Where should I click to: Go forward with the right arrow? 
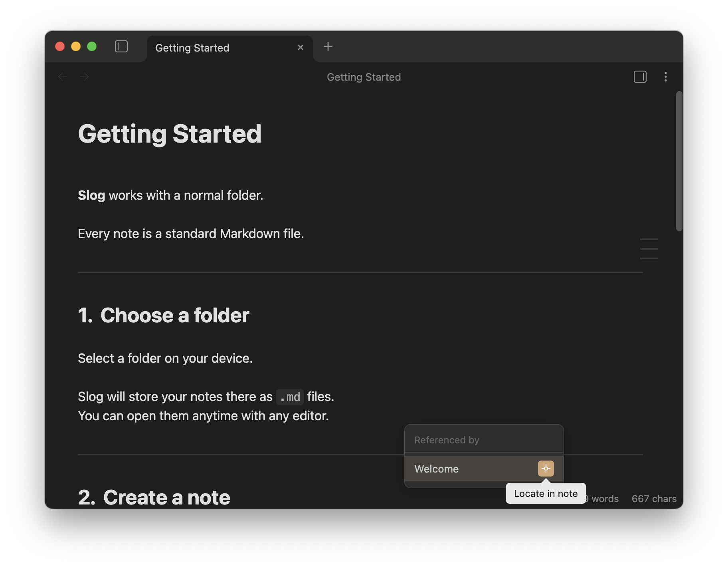coord(85,77)
